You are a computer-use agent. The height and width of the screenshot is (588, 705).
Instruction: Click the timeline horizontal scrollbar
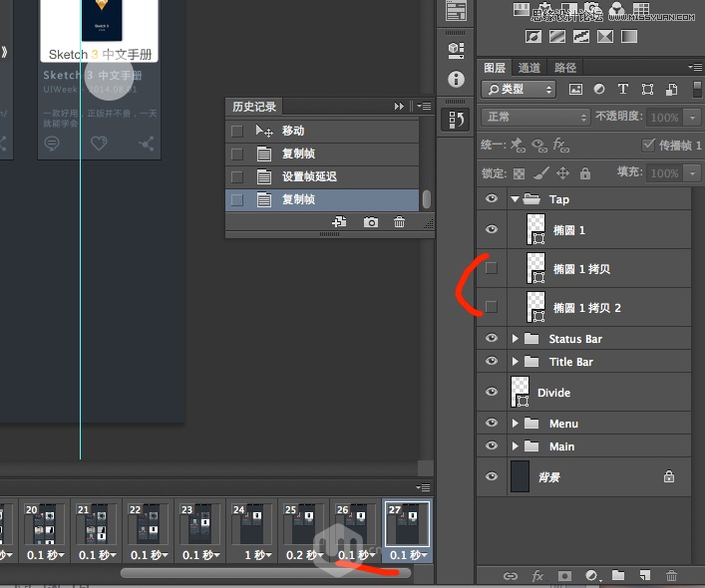tap(265, 573)
